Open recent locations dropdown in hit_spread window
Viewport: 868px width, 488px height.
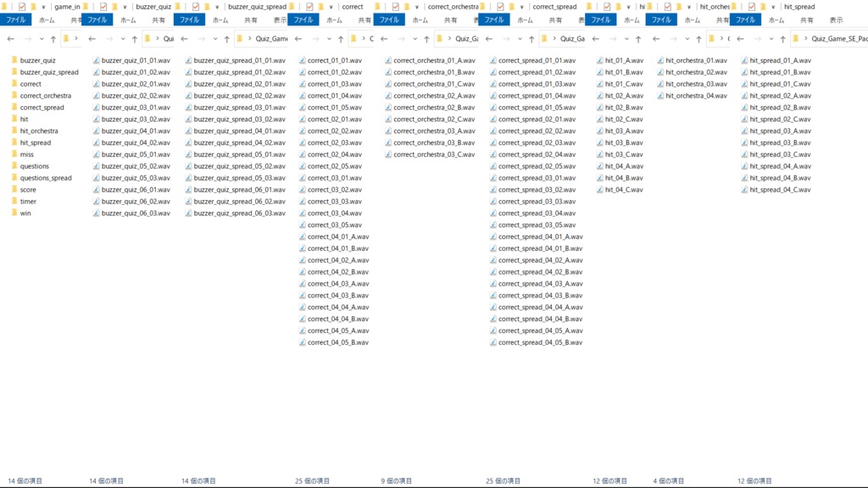pyautogui.click(x=771, y=39)
